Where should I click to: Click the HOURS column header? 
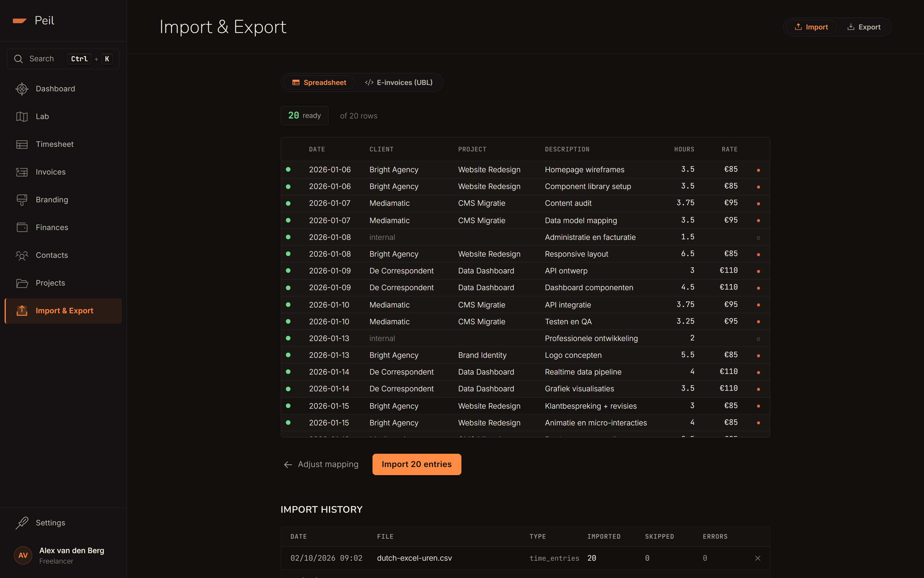[x=684, y=149]
